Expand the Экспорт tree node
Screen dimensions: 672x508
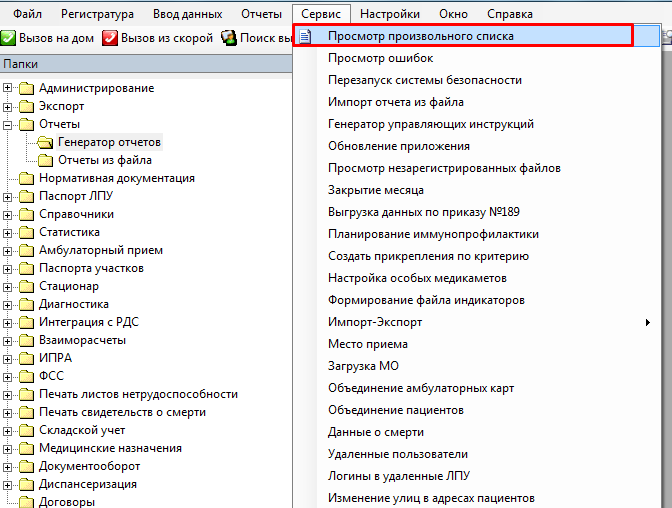point(7,107)
